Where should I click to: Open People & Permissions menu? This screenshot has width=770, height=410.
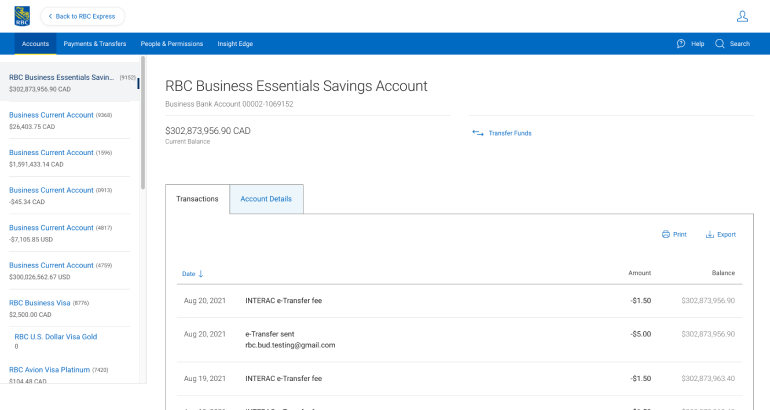pyautogui.click(x=171, y=44)
